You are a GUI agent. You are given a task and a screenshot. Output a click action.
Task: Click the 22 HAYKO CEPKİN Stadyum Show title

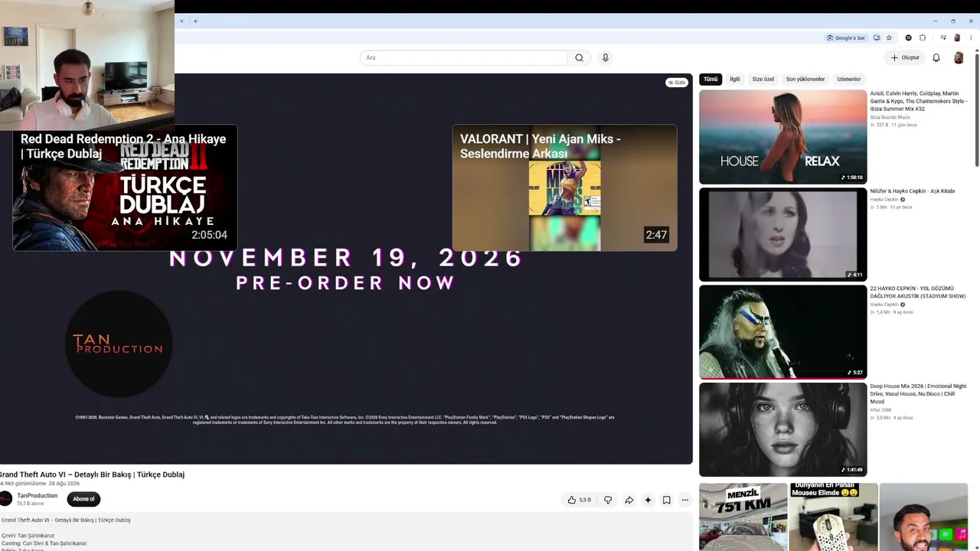[x=919, y=292]
